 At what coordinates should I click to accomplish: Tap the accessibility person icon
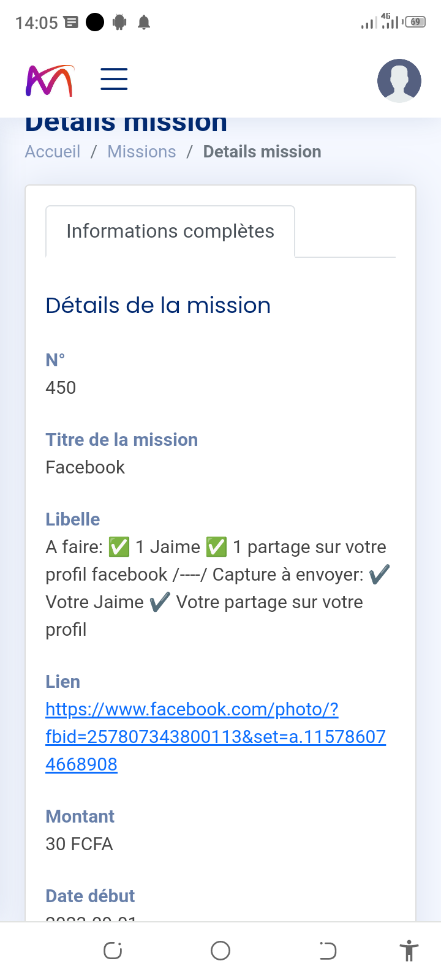pyautogui.click(x=409, y=951)
